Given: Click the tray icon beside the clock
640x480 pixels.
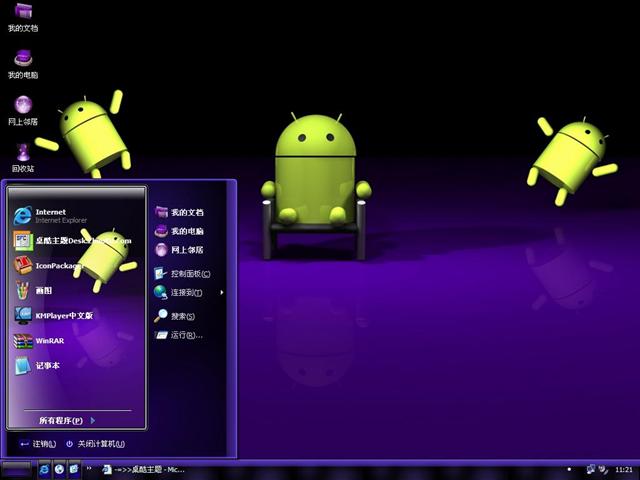Looking at the screenshot, I should [604, 469].
